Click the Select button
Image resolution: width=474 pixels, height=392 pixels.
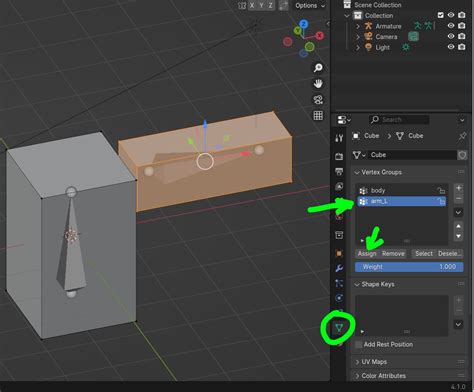pos(424,254)
